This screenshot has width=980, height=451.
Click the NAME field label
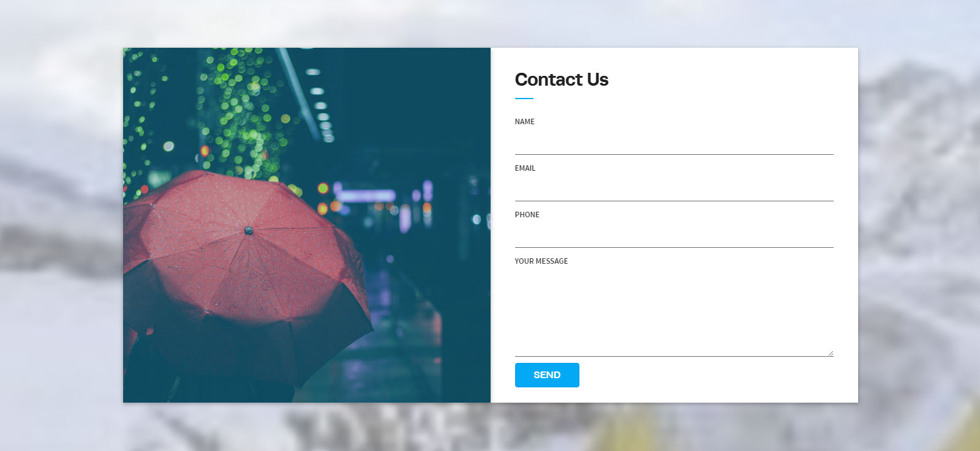coord(524,122)
